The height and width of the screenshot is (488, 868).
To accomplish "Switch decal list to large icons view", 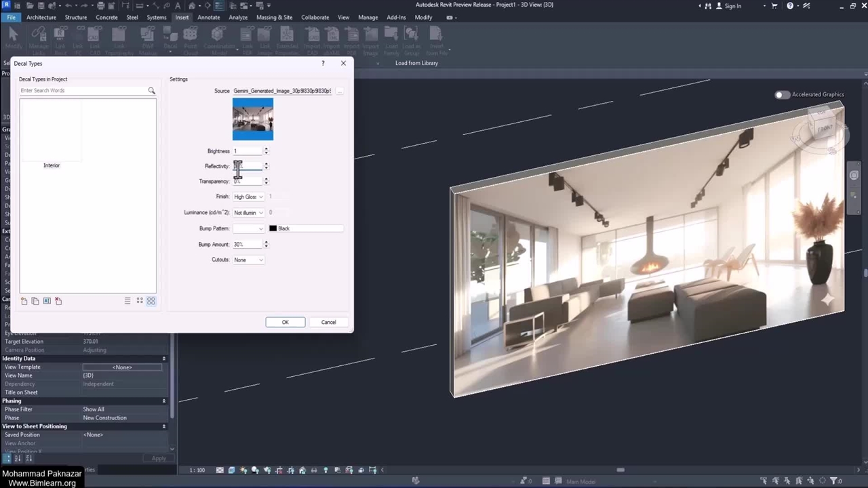I will click(x=151, y=301).
